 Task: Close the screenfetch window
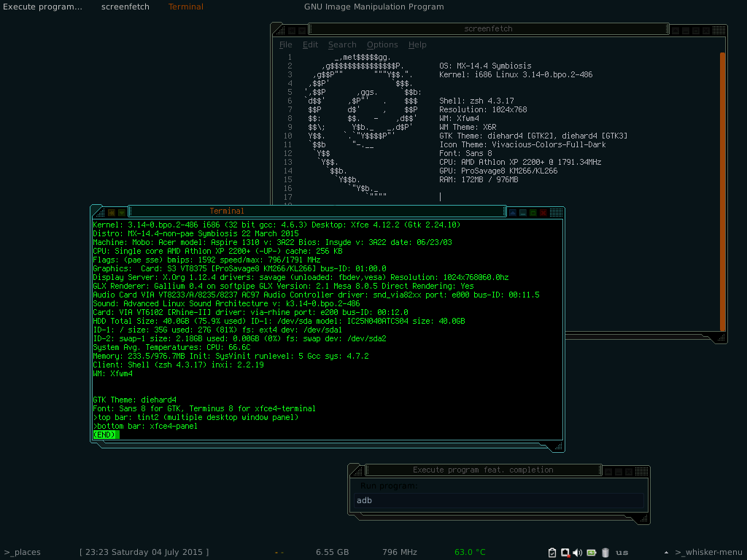click(x=706, y=31)
